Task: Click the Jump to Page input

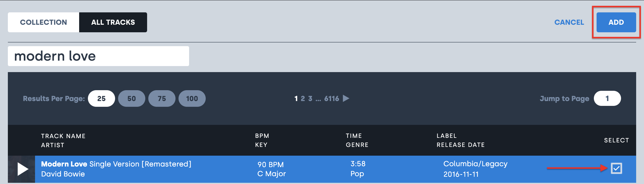Action: [607, 98]
